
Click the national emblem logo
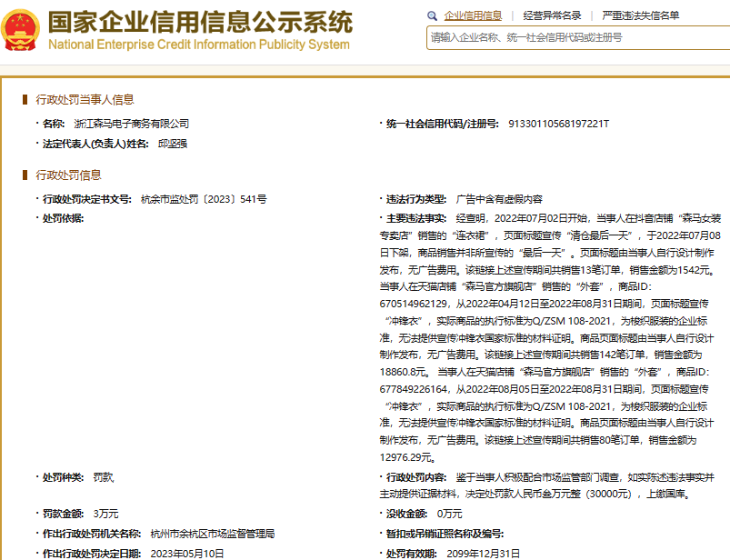click(x=20, y=28)
